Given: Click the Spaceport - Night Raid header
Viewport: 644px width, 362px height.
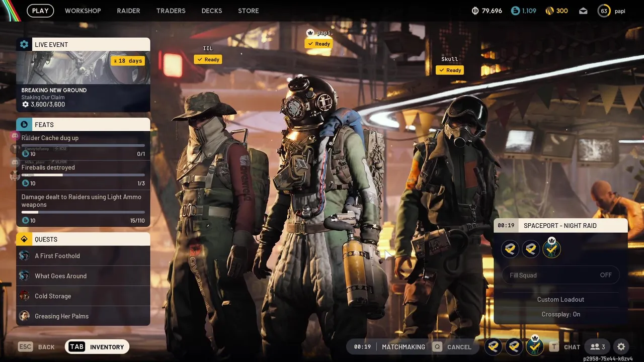Looking at the screenshot, I should [x=560, y=225].
